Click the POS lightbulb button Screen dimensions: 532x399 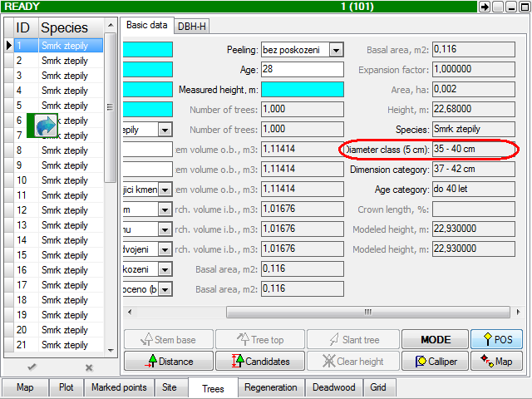point(495,339)
